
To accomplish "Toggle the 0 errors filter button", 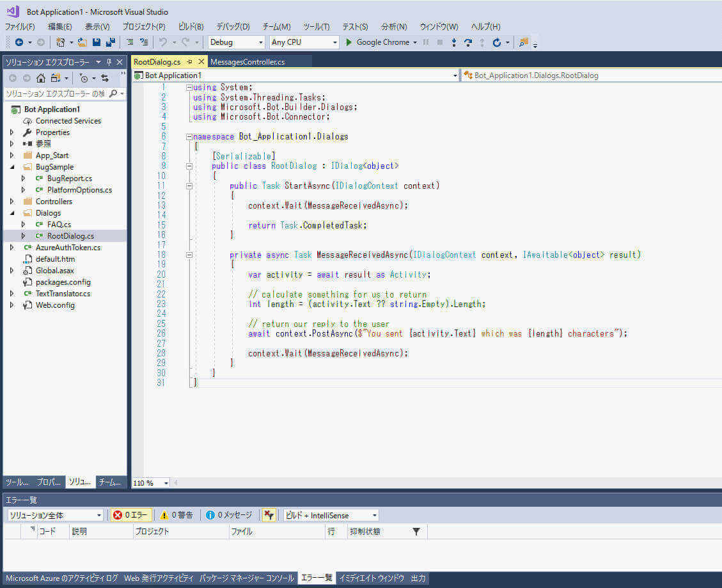I will (x=130, y=514).
